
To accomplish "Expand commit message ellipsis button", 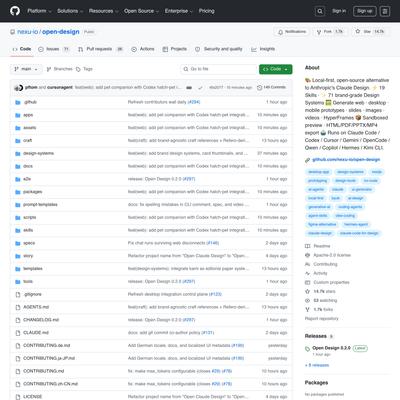I will (x=189, y=88).
